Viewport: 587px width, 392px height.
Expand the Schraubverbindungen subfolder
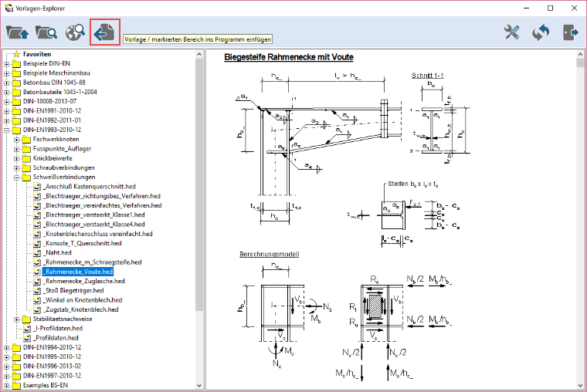[16, 168]
